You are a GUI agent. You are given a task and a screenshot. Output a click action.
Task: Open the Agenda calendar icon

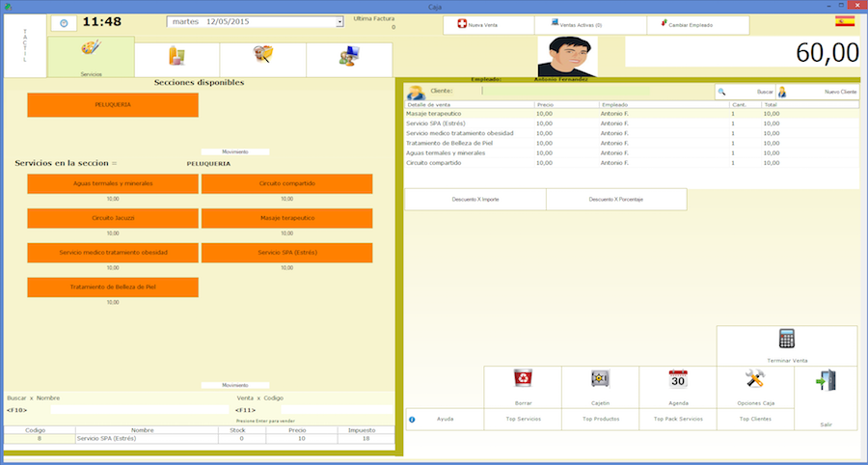(x=677, y=378)
